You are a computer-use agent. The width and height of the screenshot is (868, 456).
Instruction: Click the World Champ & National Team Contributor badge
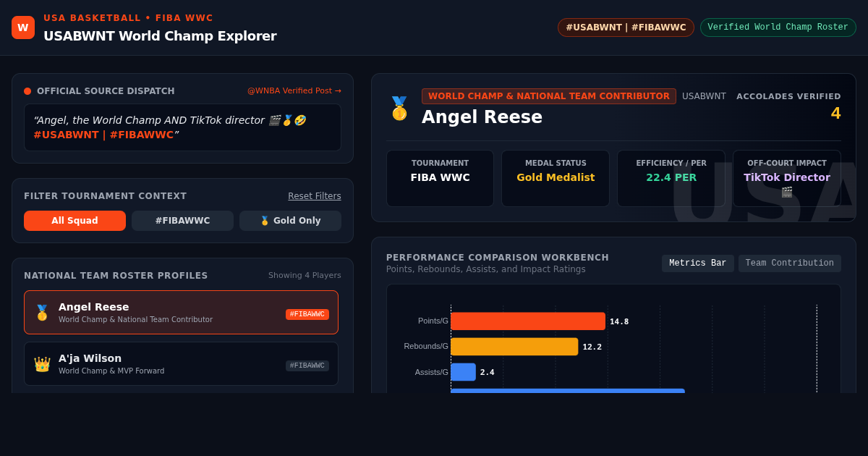549,96
